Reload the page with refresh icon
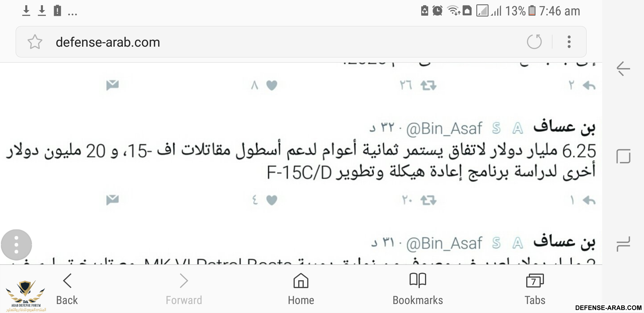 534,42
